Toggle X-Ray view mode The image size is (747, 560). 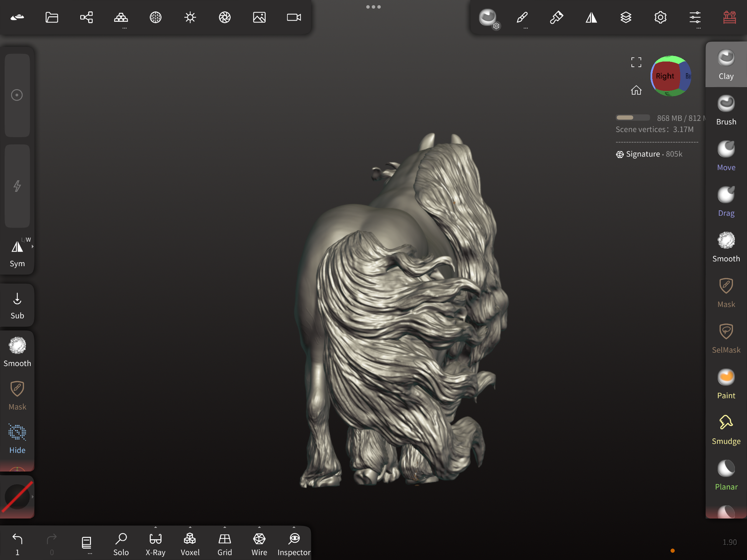coord(155,544)
